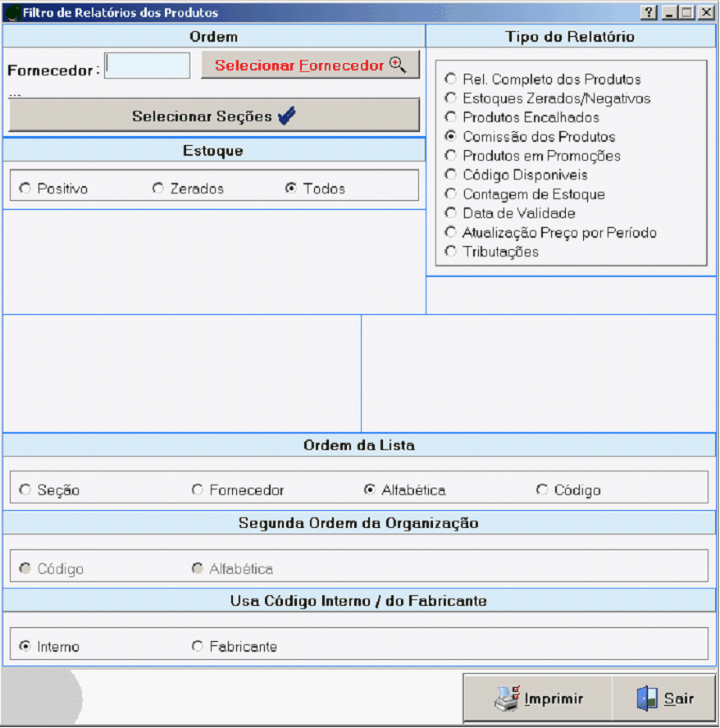
Task: Order the list by Fornecedor
Action: [197, 490]
